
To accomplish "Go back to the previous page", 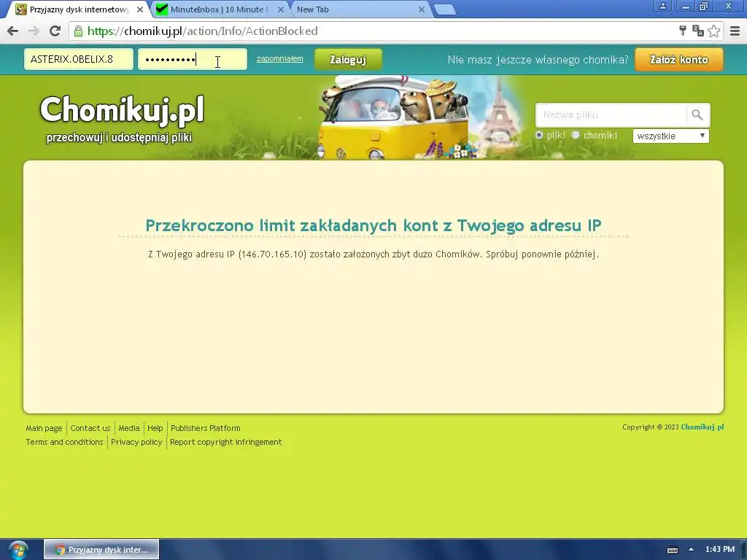I will tap(13, 31).
